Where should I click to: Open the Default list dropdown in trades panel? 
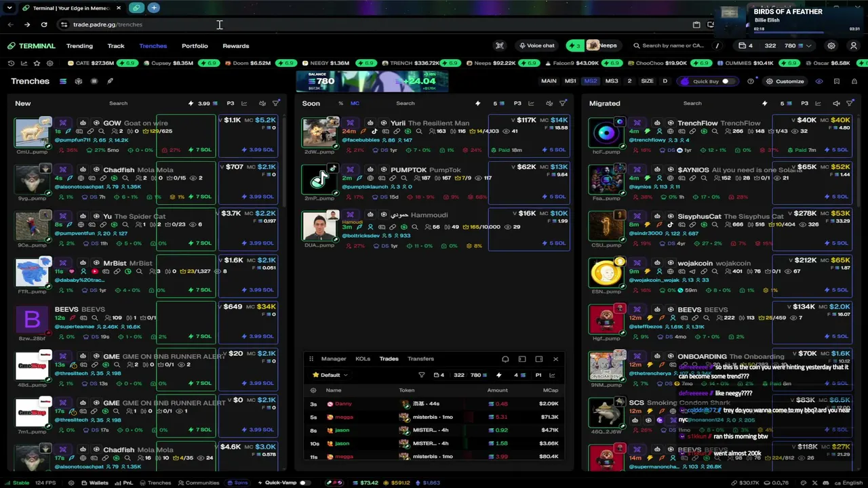(330, 375)
